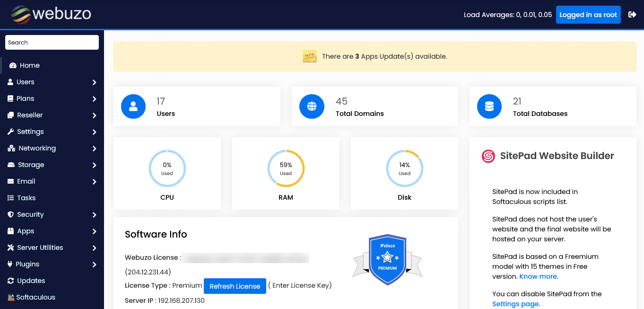Open the Home dashboard icon in sidebar
Screen dimensions: 644x309
pyautogui.click(x=15, y=65)
